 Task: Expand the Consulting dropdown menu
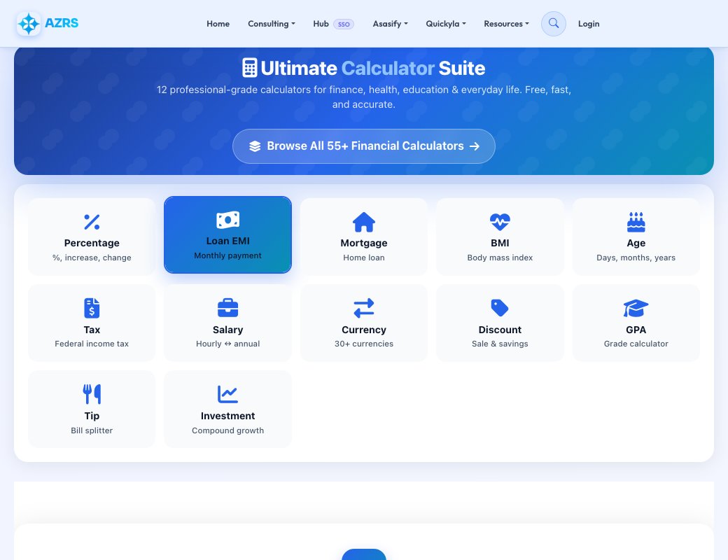[x=272, y=24]
